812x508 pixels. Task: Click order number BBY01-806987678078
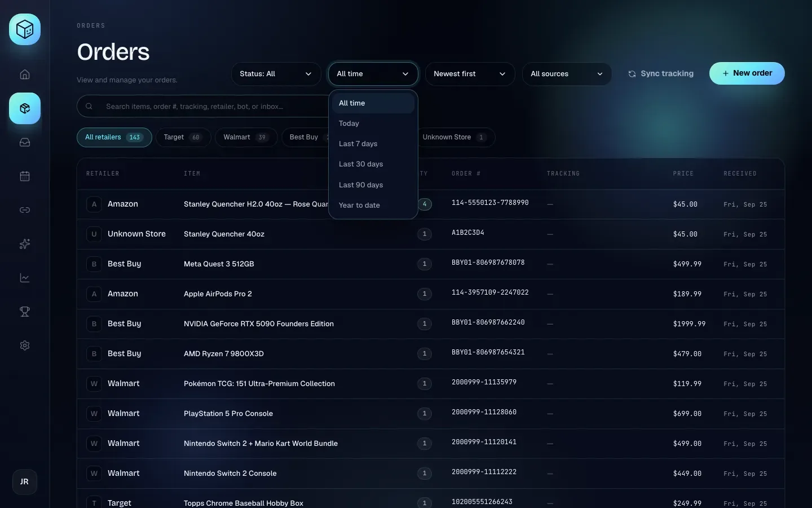[x=488, y=262]
